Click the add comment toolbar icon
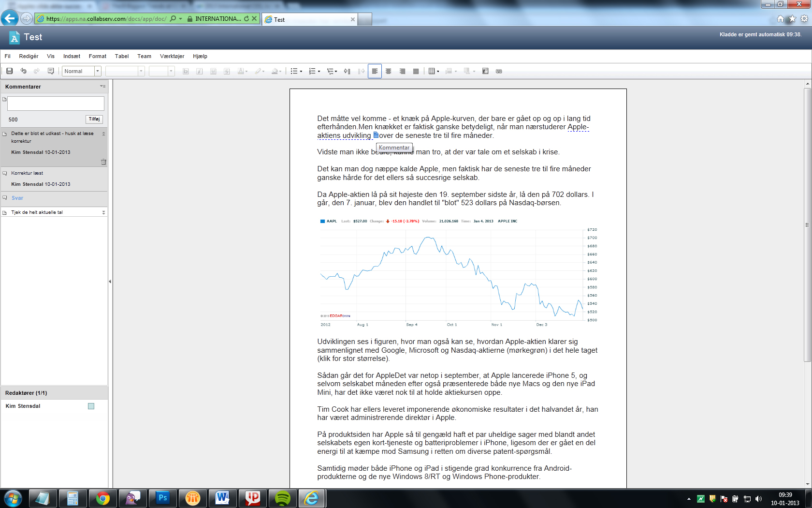Screen dimensions: 812x508 [x=51, y=71]
